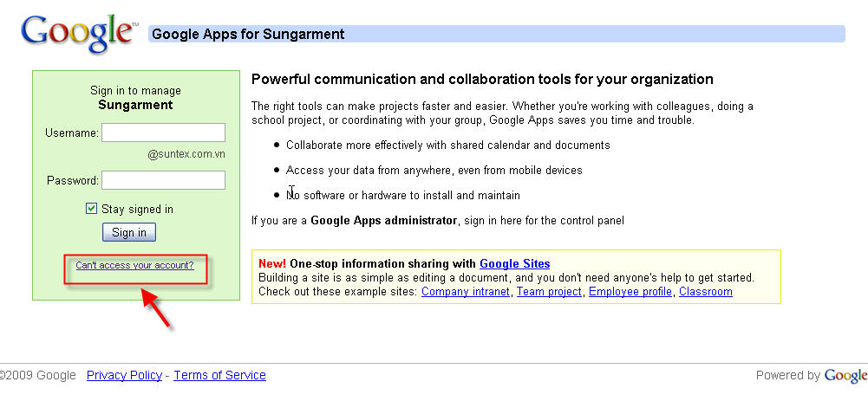Click the Powerful communication and collaboration heading
The image size is (868, 414).
tap(482, 80)
